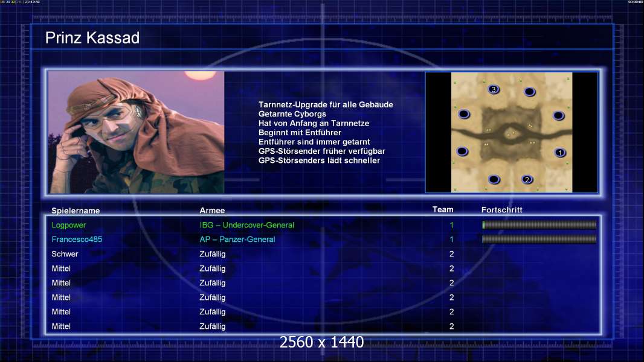Click Beginnt mit Entführer line

coord(300,132)
